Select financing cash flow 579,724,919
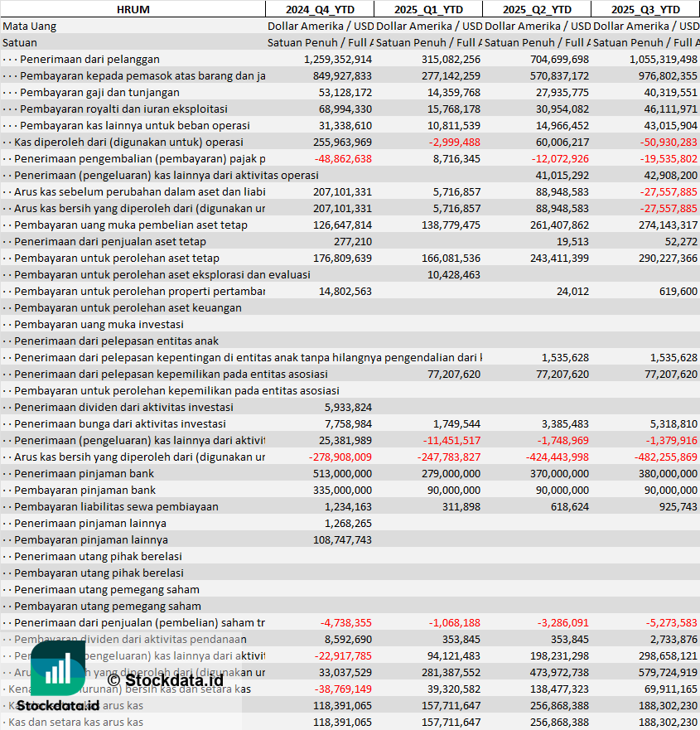The image size is (700, 730). tap(668, 673)
